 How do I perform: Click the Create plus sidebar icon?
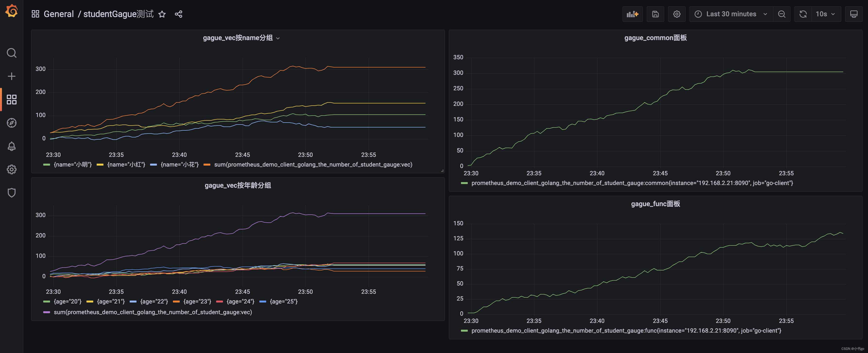11,76
